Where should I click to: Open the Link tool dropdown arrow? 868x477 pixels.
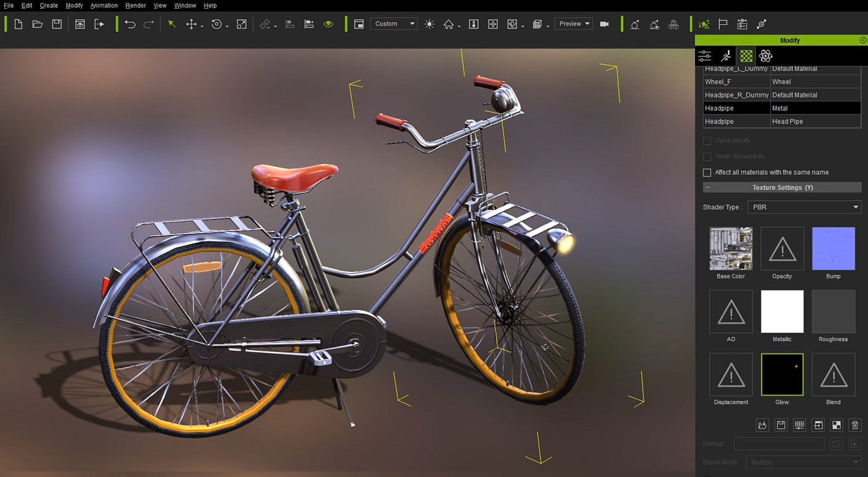click(x=275, y=26)
